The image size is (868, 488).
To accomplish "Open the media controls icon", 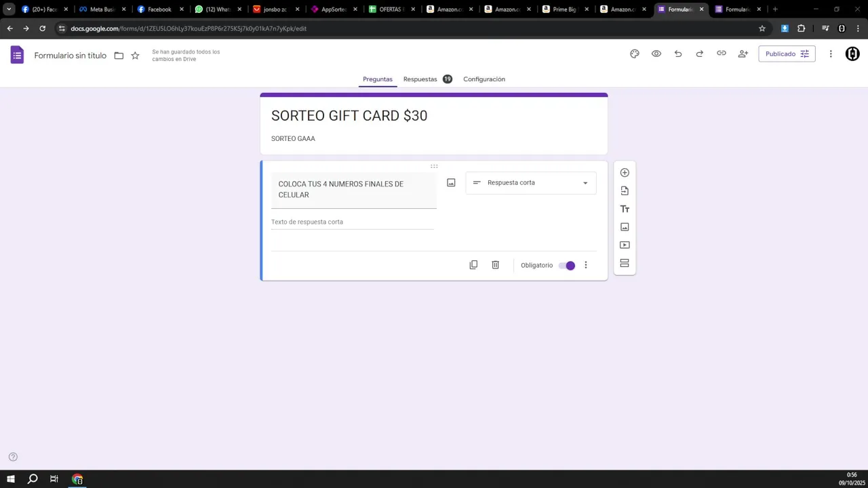I will [825, 28].
